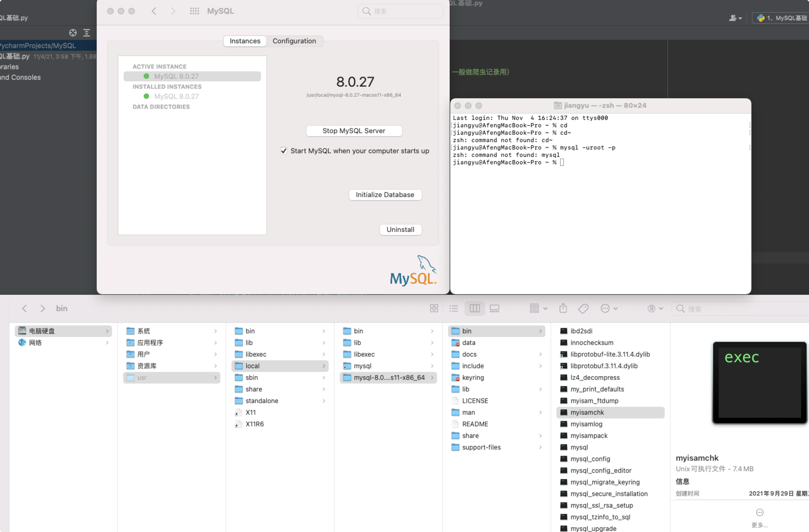This screenshot has width=809, height=532.
Task: Select the myisamchk file row
Action: pos(611,412)
